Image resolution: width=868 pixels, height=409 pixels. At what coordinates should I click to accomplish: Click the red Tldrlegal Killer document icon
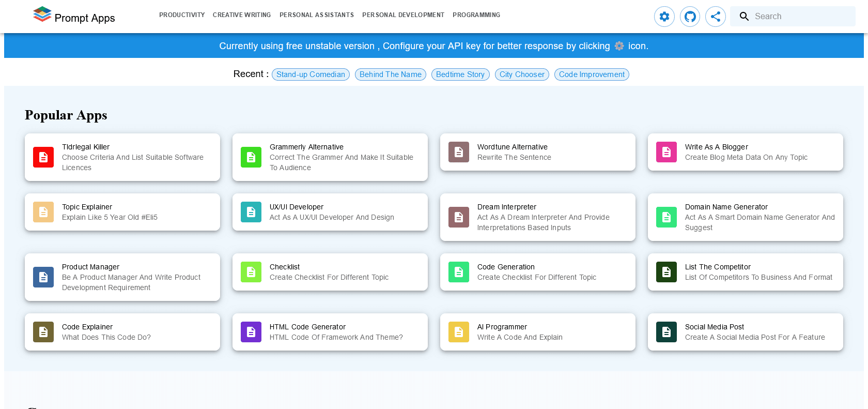43,157
